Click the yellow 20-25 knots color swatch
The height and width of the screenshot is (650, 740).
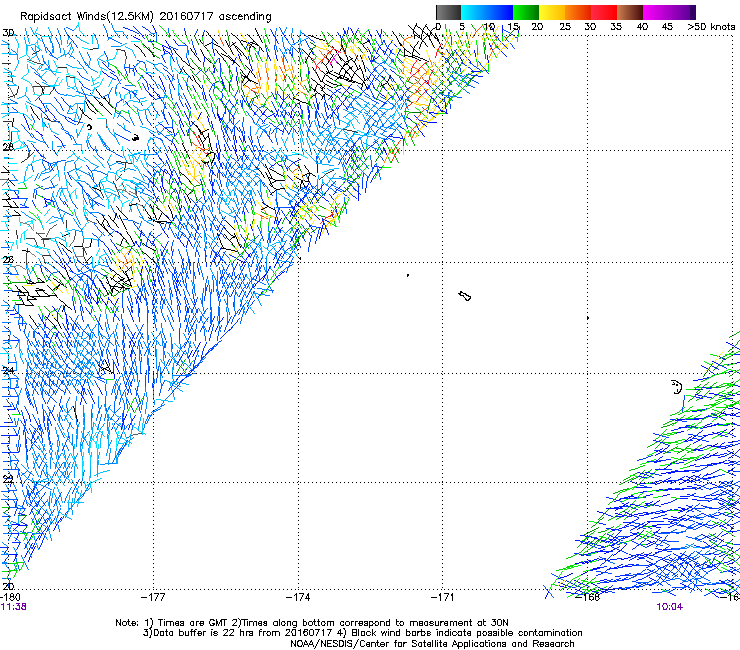pyautogui.click(x=552, y=12)
